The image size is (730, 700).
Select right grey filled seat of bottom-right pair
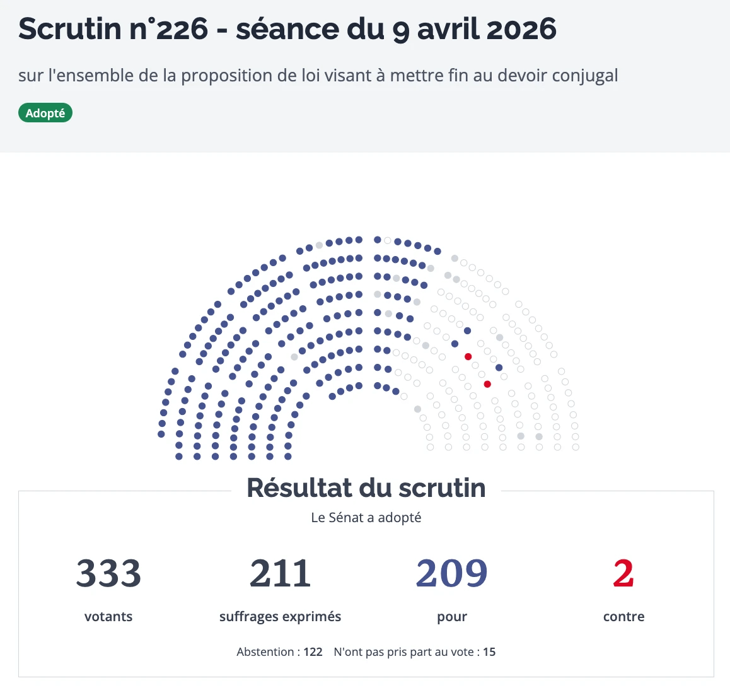pos(539,436)
